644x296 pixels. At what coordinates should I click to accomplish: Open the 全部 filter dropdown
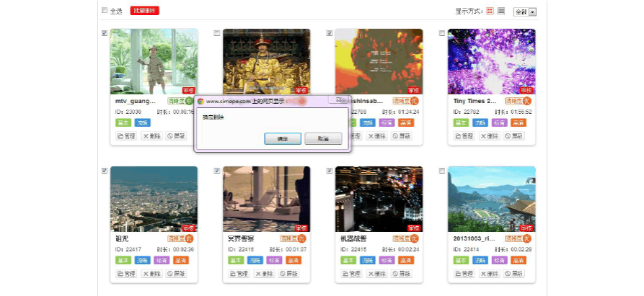pyautogui.click(x=525, y=12)
